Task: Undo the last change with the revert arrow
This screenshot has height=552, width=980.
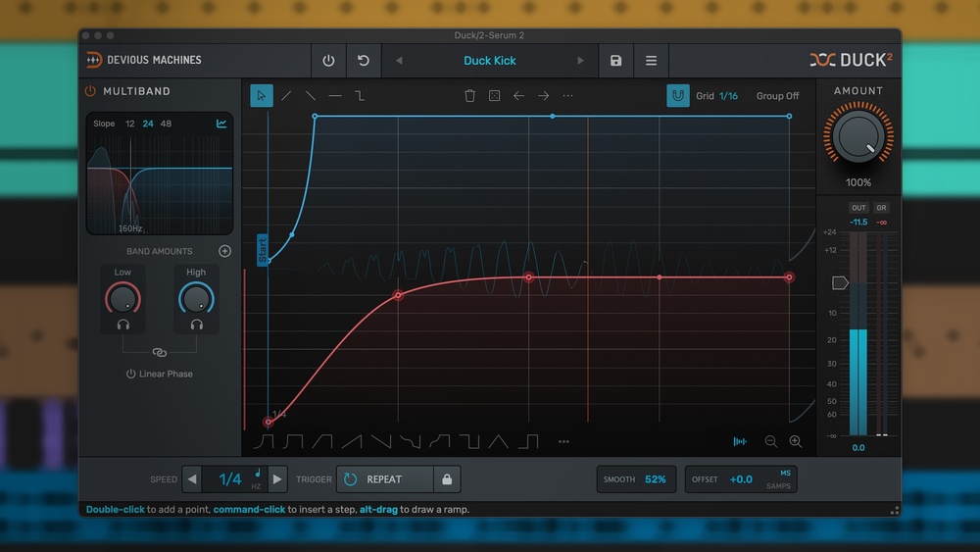Action: click(x=364, y=61)
